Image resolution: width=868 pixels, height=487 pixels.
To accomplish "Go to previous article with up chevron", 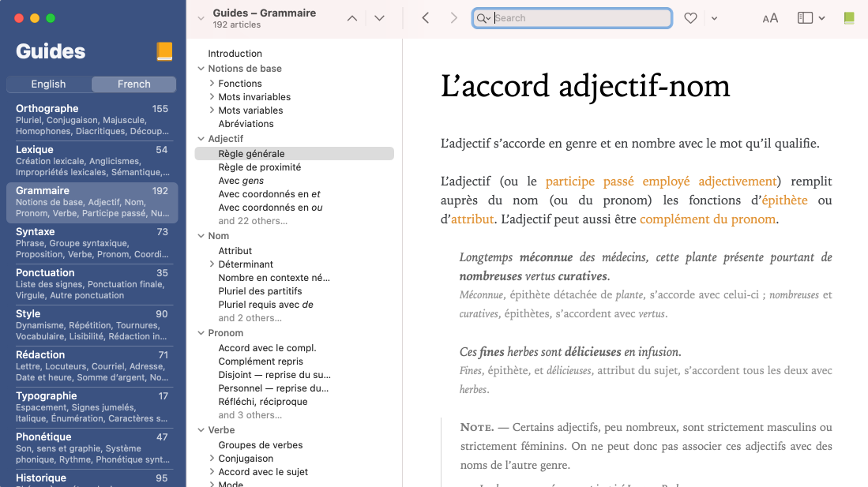I will point(352,18).
